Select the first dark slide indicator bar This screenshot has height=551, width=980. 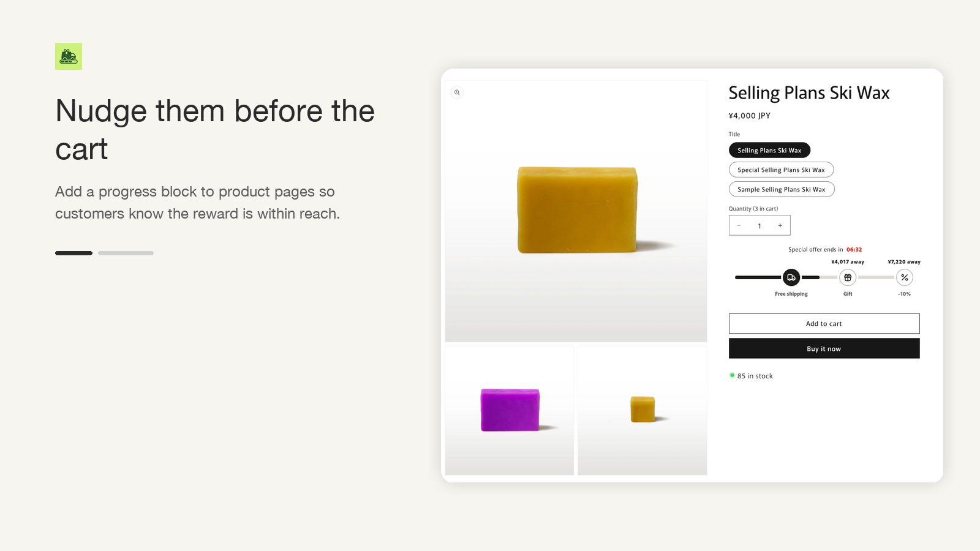click(73, 253)
